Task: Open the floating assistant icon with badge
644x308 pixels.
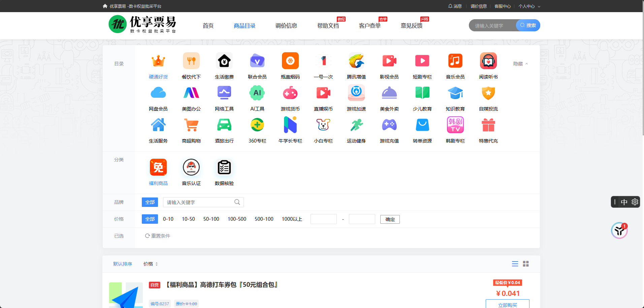Action: click(619, 231)
